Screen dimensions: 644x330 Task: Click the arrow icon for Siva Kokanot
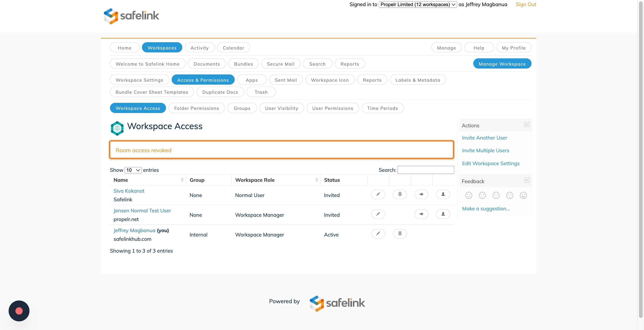(421, 195)
